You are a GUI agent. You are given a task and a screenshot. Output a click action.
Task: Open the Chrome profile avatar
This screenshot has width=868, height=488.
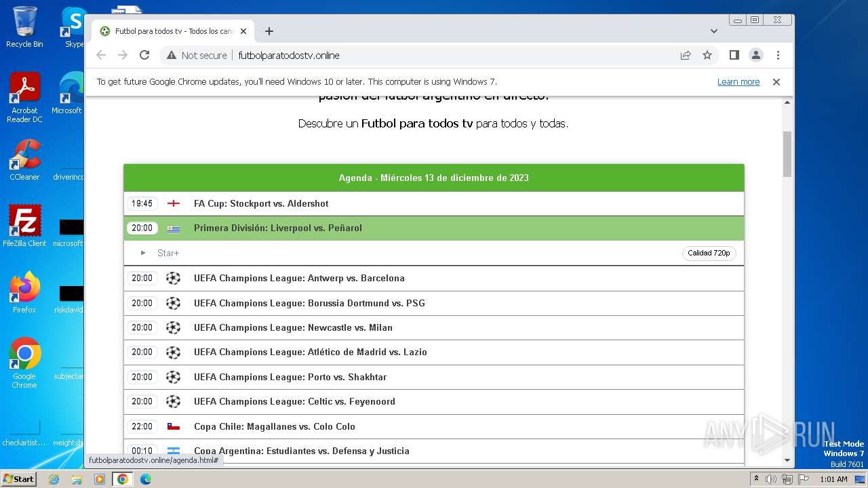pos(756,55)
